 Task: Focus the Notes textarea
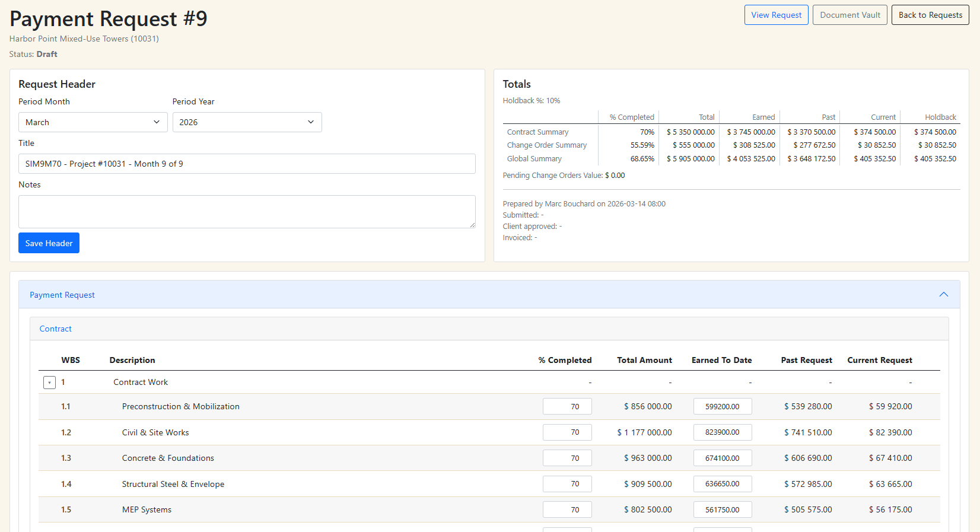247,212
